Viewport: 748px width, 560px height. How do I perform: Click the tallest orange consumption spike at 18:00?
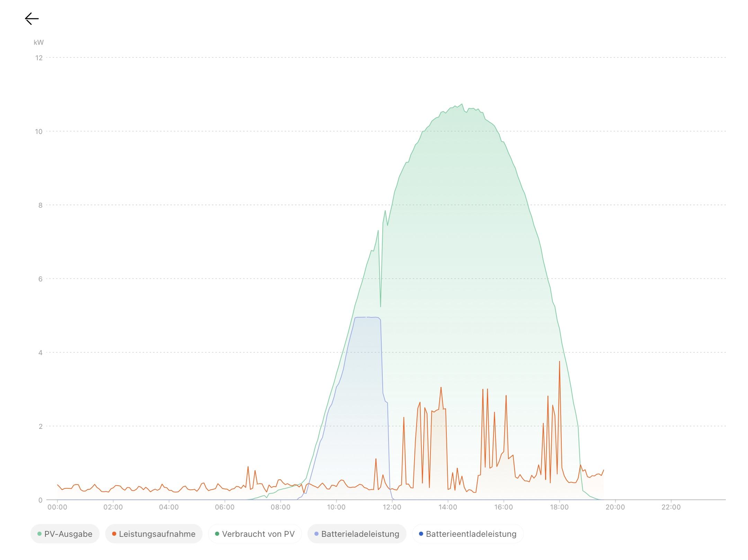[x=559, y=362]
